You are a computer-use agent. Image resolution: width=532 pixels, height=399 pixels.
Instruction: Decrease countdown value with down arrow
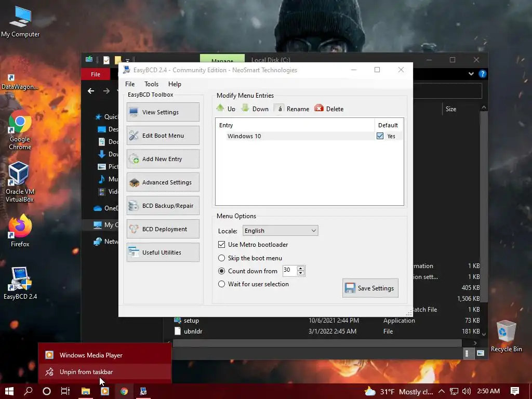pyautogui.click(x=301, y=273)
